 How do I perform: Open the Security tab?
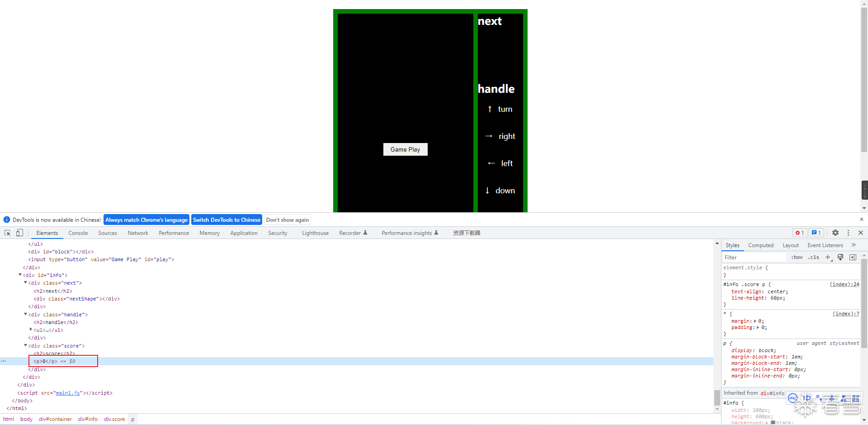click(x=278, y=233)
